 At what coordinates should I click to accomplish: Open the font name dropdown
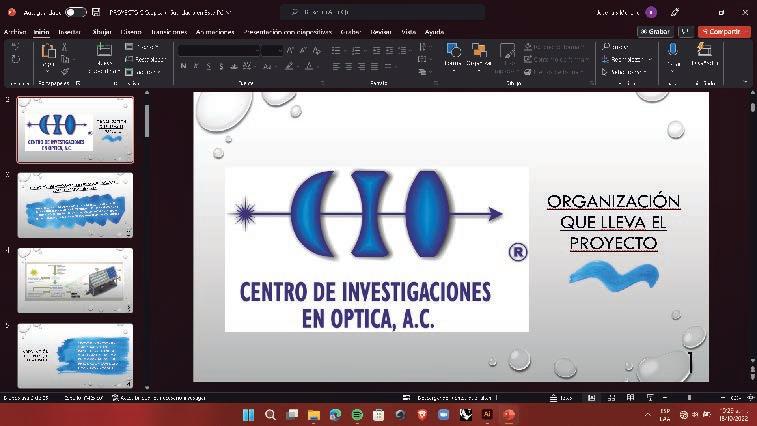click(x=257, y=50)
